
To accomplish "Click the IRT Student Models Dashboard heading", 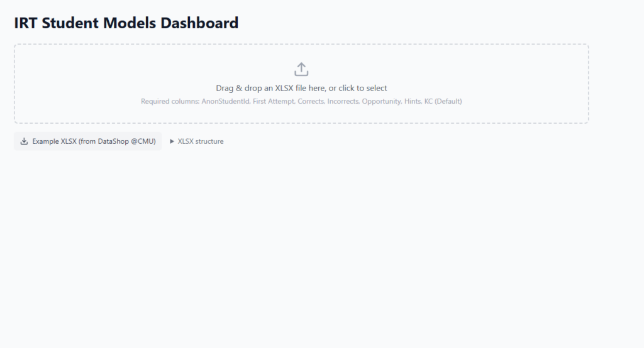I will click(x=126, y=23).
